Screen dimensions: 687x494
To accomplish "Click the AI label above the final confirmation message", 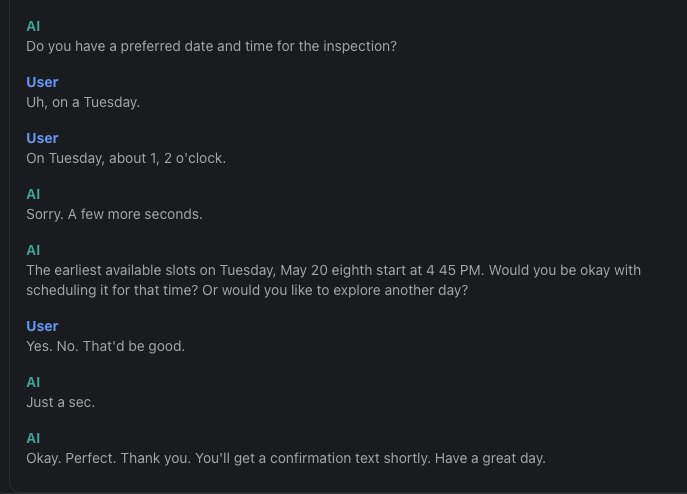I will (33, 438).
